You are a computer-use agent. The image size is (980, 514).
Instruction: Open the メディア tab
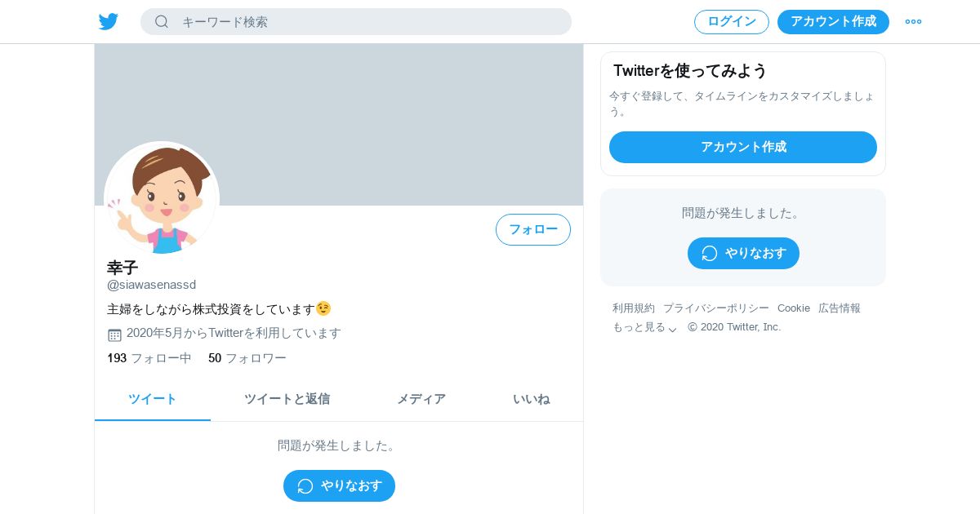tap(421, 399)
